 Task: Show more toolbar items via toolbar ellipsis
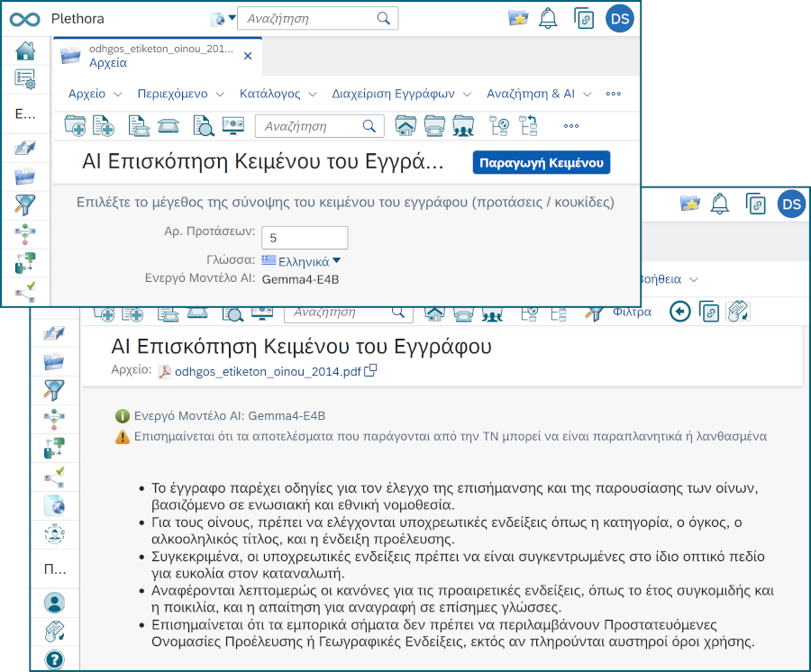[571, 125]
